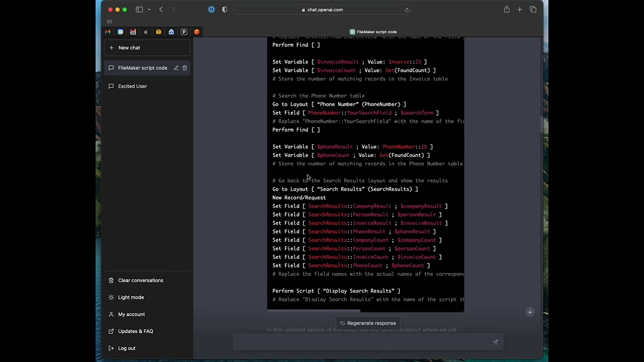Click the Set Field PhoneNumber::YourSearchField line

coord(356,113)
